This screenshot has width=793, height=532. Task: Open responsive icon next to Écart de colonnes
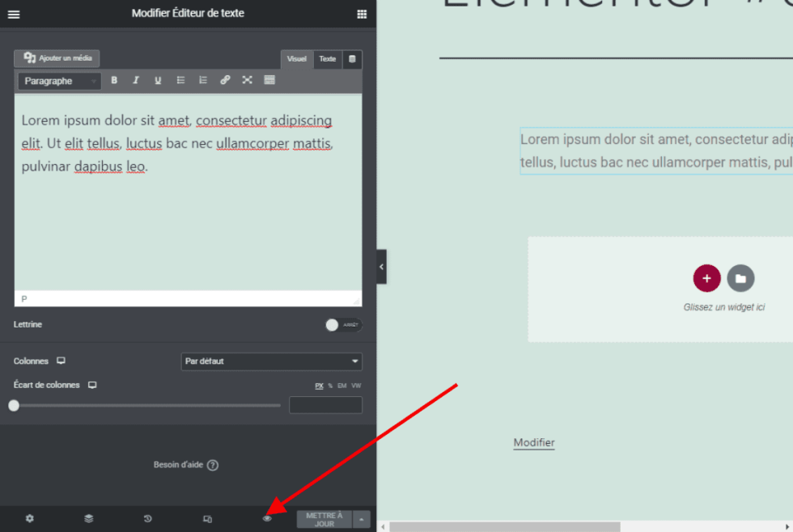(x=92, y=385)
